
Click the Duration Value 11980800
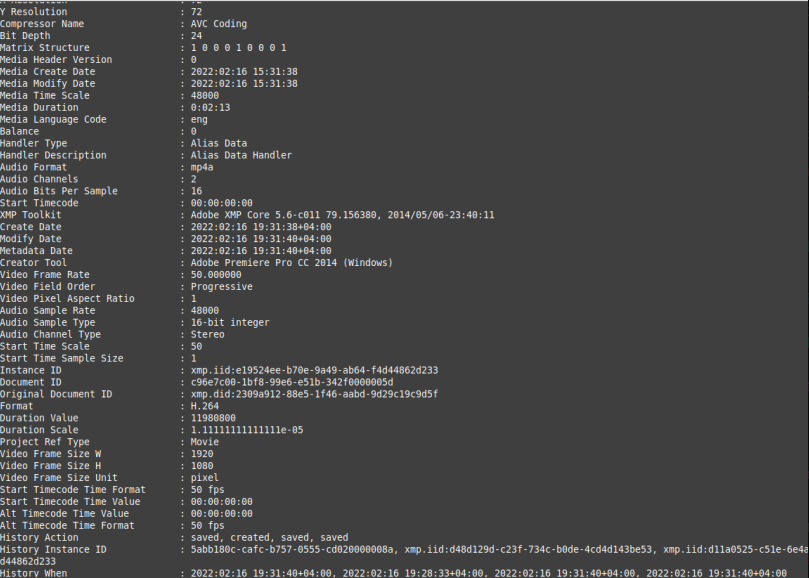pyautogui.click(x=213, y=418)
